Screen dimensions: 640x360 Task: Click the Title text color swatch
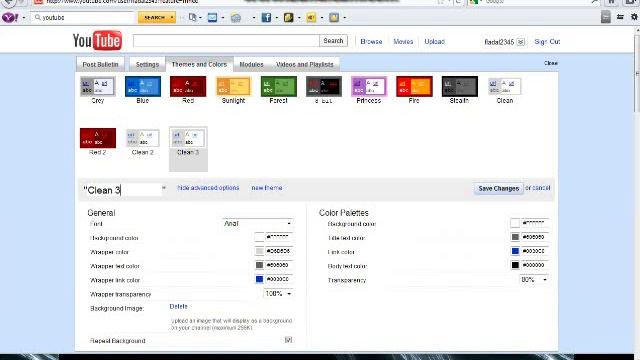click(515, 237)
